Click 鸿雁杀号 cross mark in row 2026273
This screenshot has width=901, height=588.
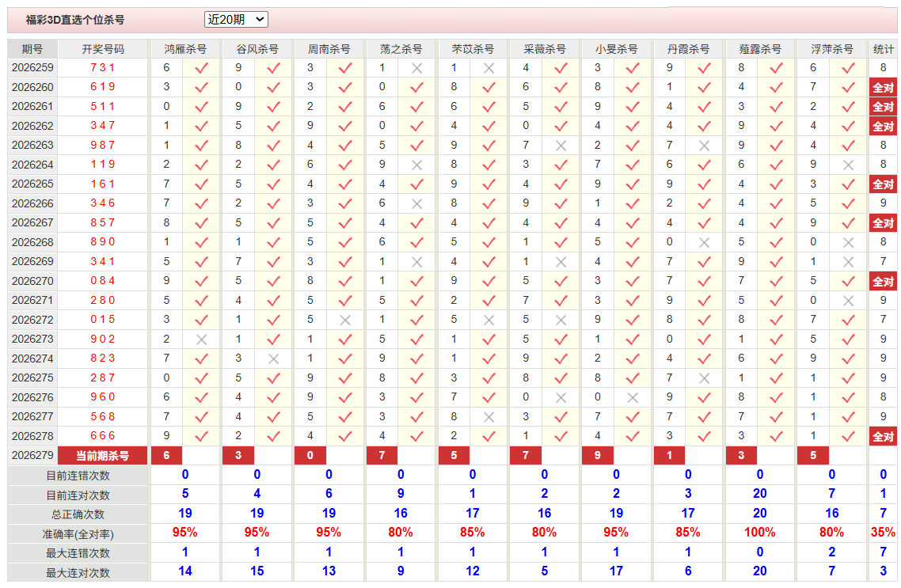tap(202, 340)
